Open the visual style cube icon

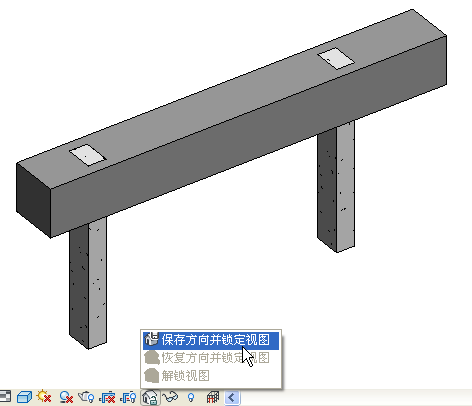[24, 397]
